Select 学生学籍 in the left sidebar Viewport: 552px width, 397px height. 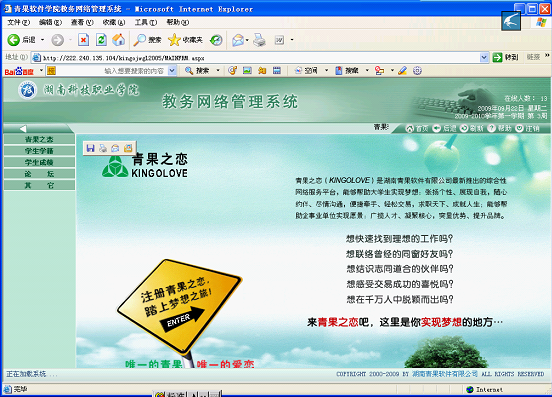[39, 151]
